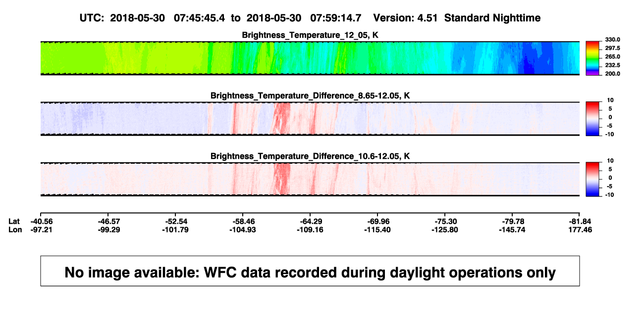Image resolution: width=644 pixels, height=330 pixels.
Task: Click the Brightness_Temperature_Difference_10.6-12.05 title
Action: click(310, 156)
